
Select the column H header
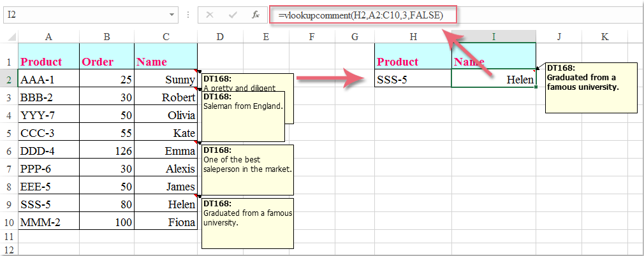[x=413, y=37]
